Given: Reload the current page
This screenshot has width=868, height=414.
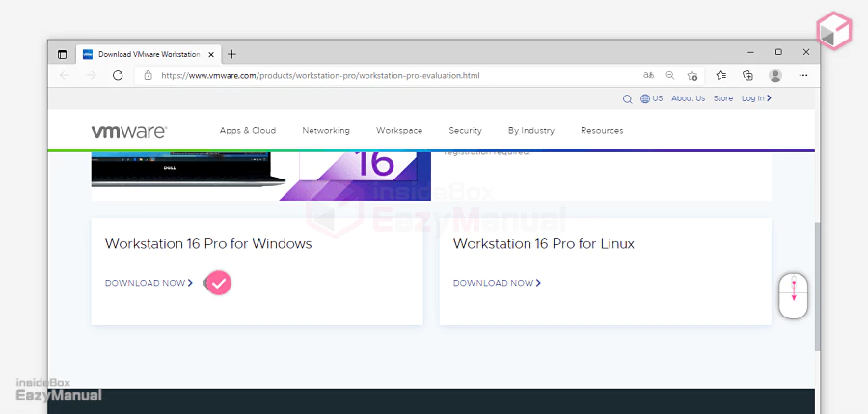Looking at the screenshot, I should click(x=118, y=75).
